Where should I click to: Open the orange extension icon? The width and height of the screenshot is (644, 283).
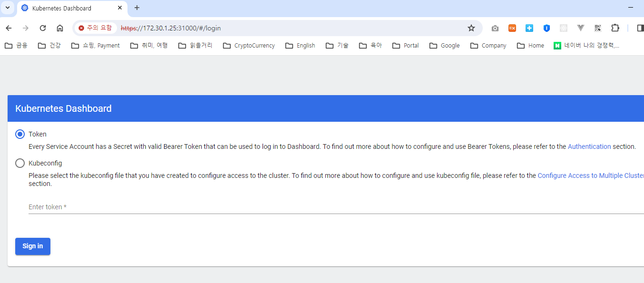[512, 28]
